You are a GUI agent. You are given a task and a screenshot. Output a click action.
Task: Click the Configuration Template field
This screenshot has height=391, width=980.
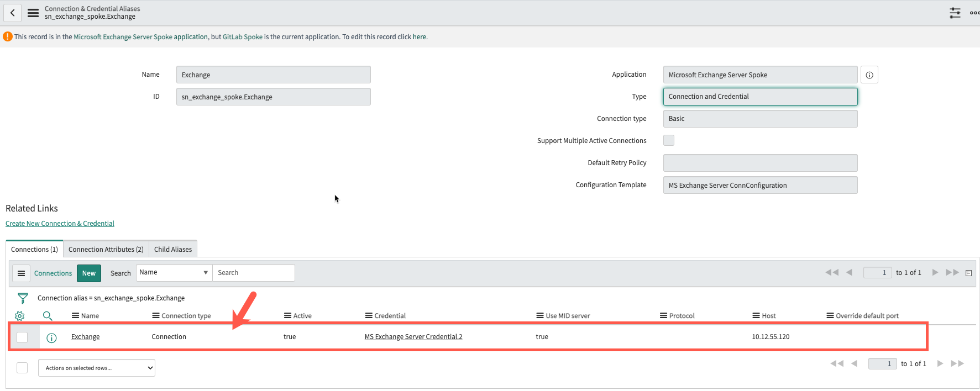[x=760, y=185]
